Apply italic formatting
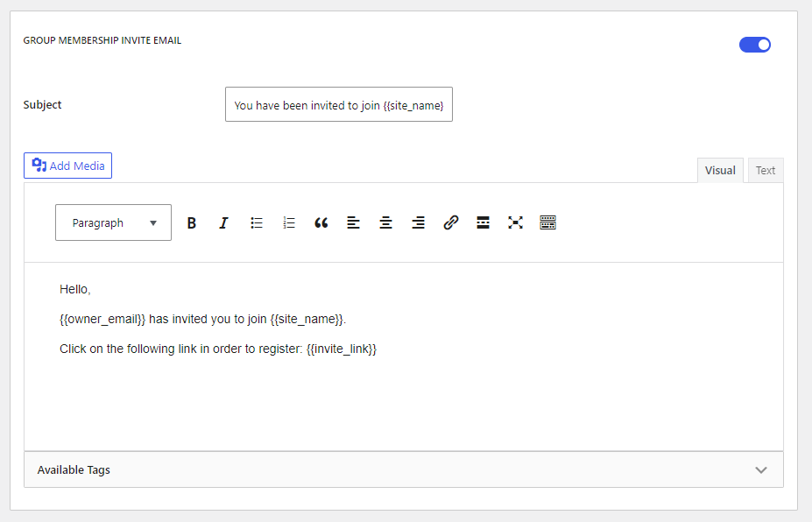The height and width of the screenshot is (522, 812). click(223, 222)
